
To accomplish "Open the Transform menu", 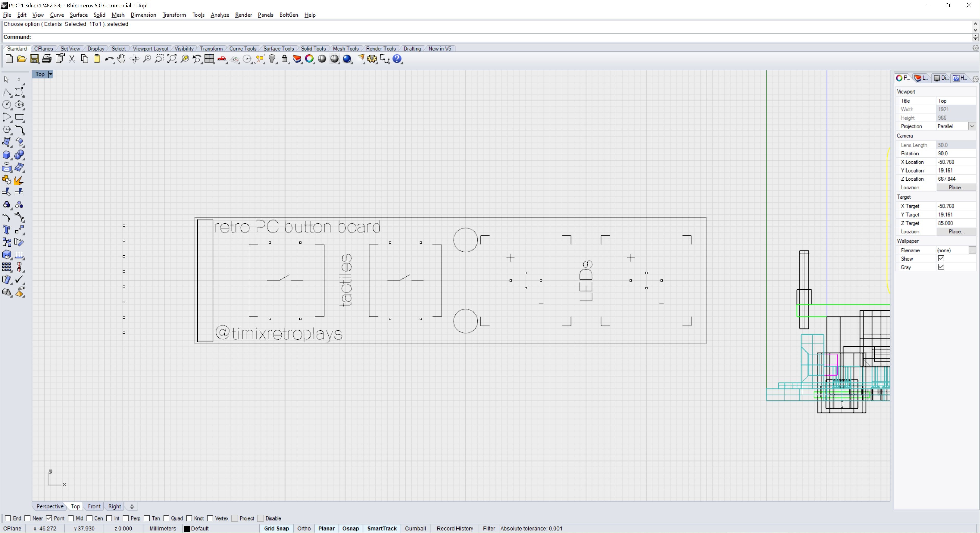I will 174,15.
